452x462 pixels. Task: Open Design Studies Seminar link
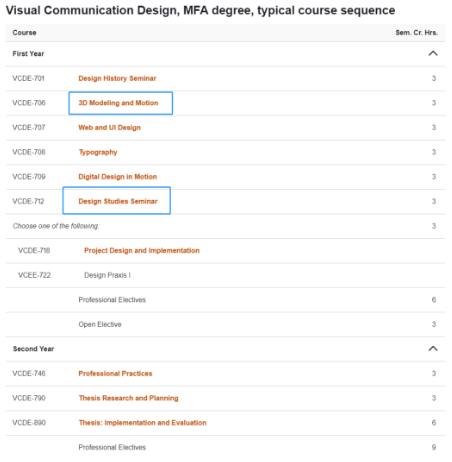click(118, 201)
